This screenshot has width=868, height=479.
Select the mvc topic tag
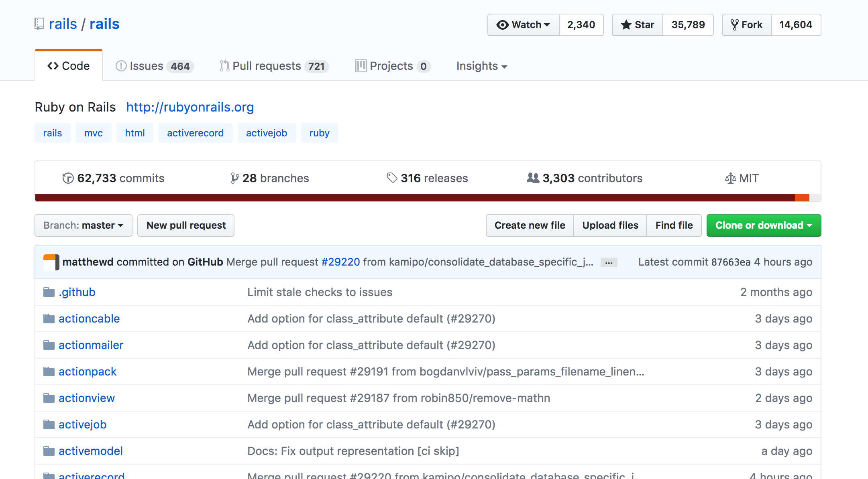[94, 133]
